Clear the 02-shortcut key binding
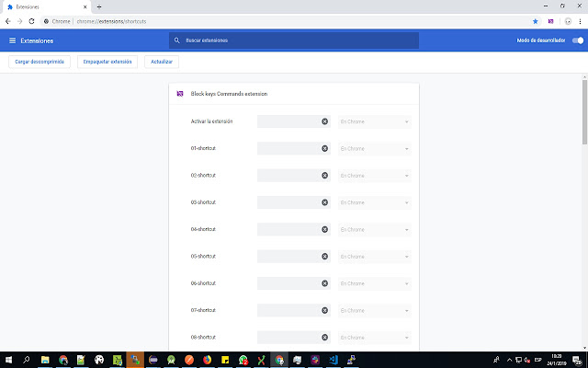The width and height of the screenshot is (588, 368). [x=324, y=176]
